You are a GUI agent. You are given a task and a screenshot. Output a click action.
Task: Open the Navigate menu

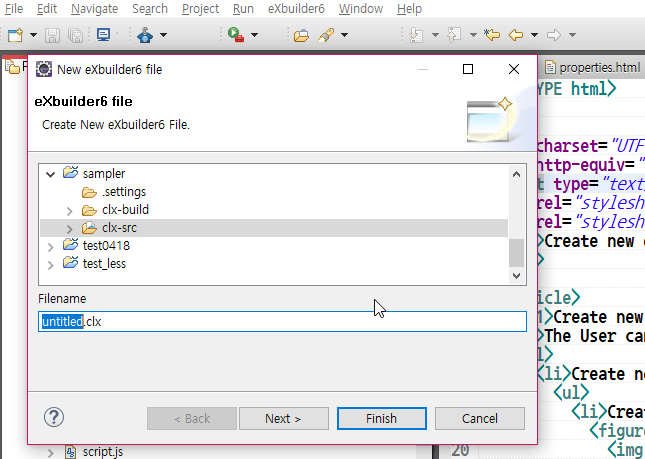pos(94,9)
